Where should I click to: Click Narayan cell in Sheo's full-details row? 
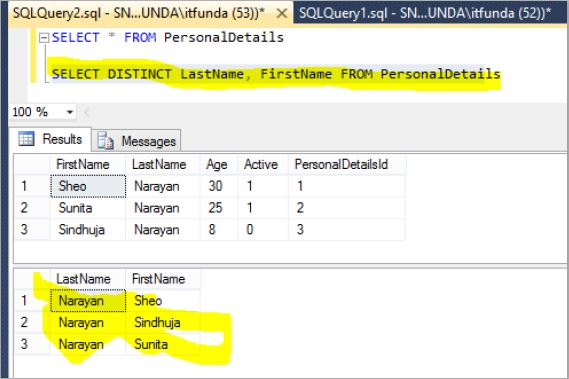(163, 186)
